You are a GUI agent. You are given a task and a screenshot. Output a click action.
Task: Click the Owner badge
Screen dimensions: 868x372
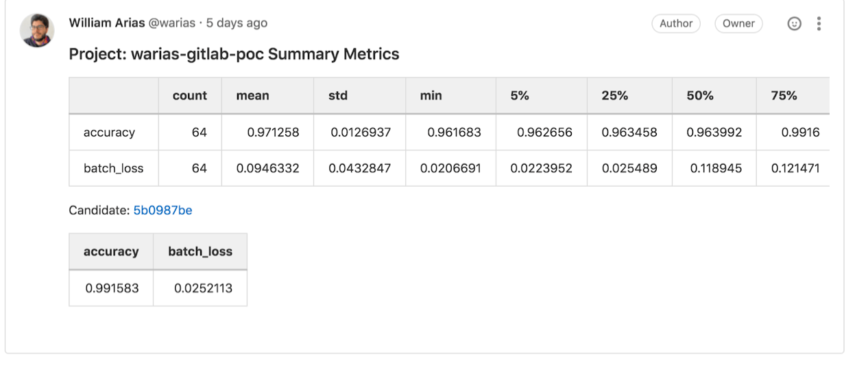pos(738,23)
